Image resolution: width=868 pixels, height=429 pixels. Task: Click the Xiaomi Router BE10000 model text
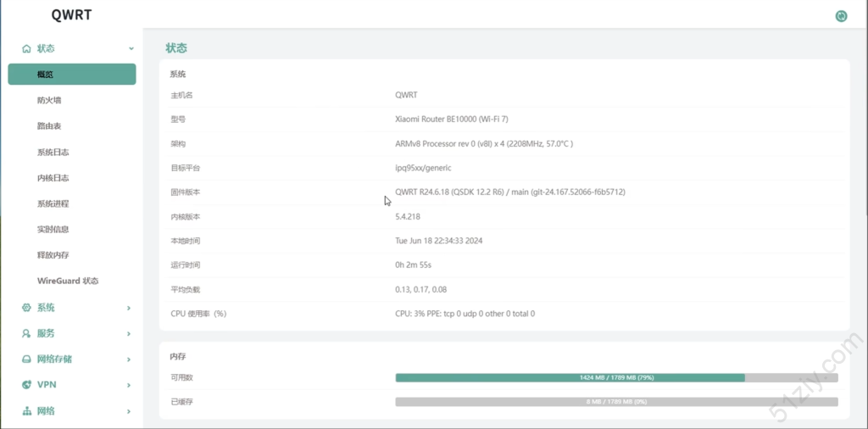tap(452, 119)
